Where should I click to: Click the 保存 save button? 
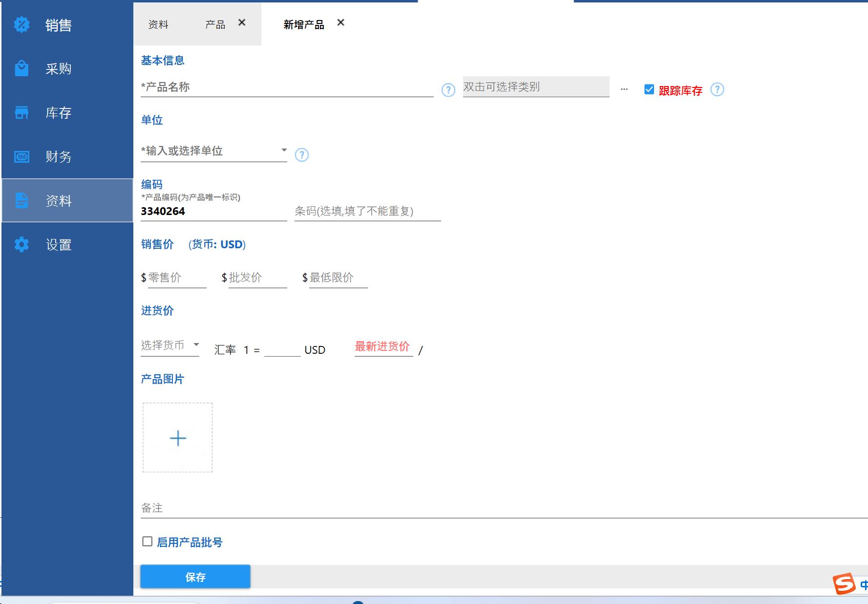click(195, 577)
